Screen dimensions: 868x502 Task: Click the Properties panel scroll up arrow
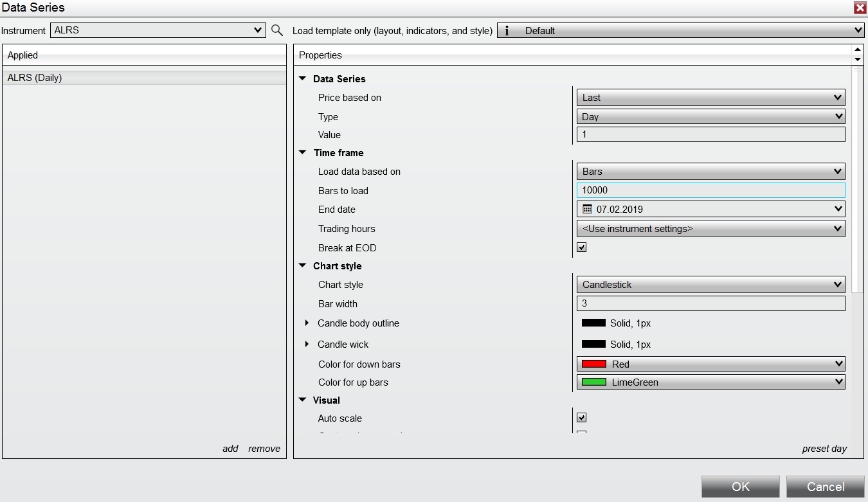point(857,49)
